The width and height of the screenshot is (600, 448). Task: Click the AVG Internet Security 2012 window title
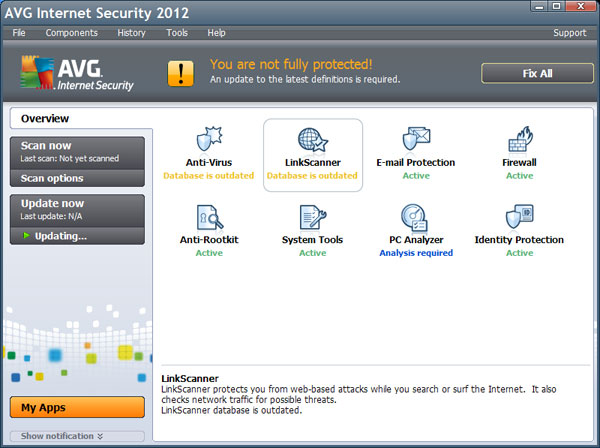point(97,13)
